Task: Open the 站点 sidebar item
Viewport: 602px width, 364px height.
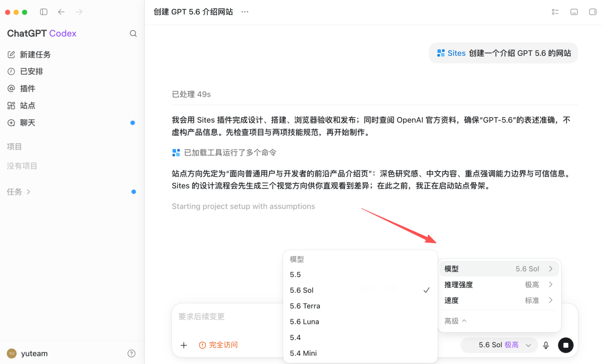Action: pos(72,105)
